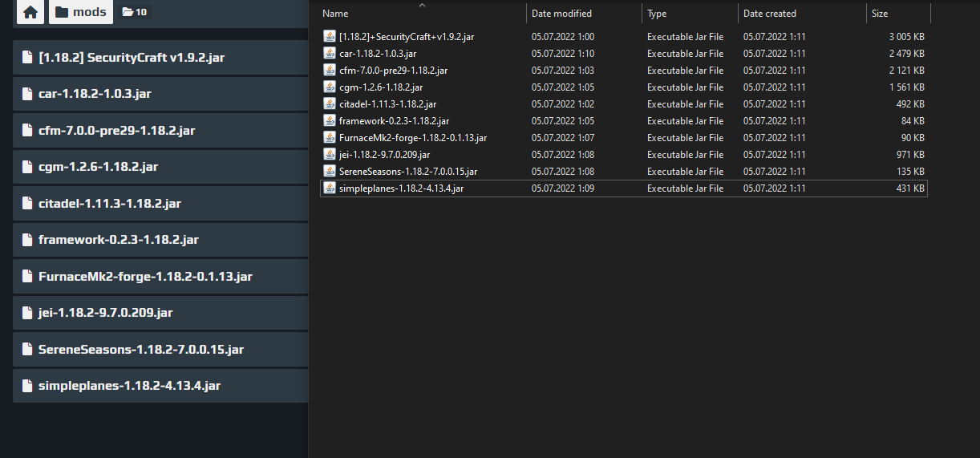This screenshot has height=458, width=980.
Task: Select jei-1.18.2-9.7.0.209.jar row in left panel
Action: pyautogui.click(x=160, y=313)
